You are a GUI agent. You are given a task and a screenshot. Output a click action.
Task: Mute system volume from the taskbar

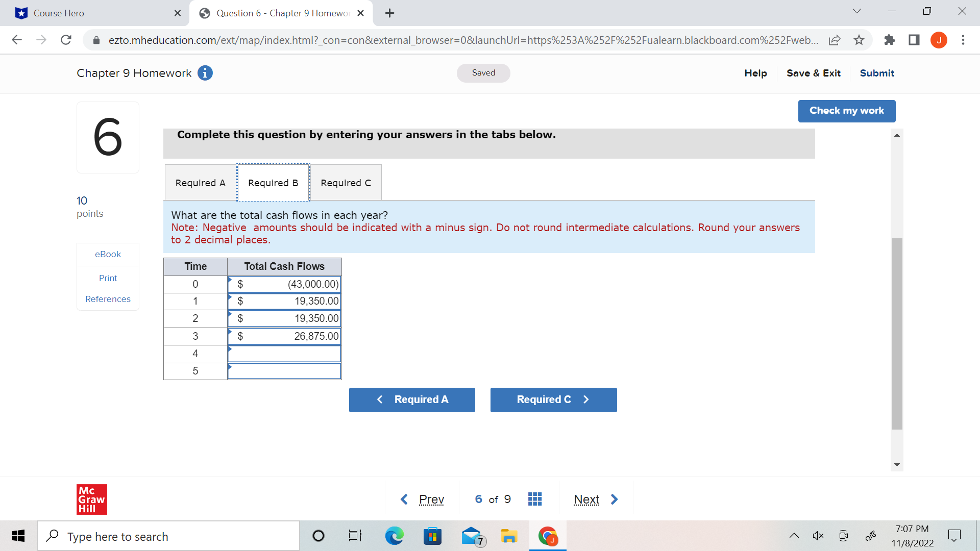coord(818,536)
